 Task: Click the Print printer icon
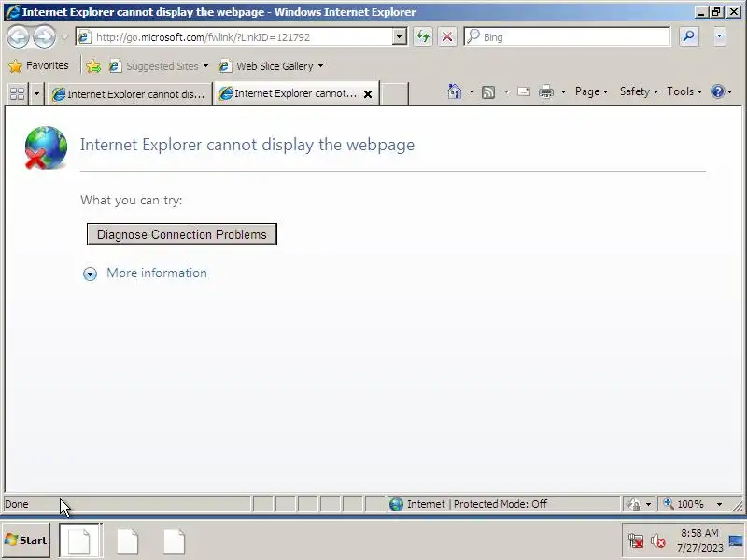pos(546,91)
